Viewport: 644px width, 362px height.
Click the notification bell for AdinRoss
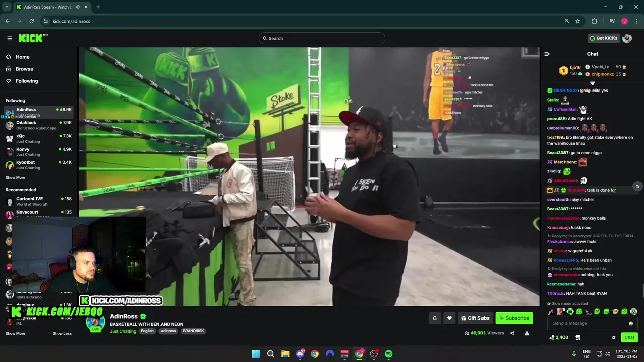point(434,318)
